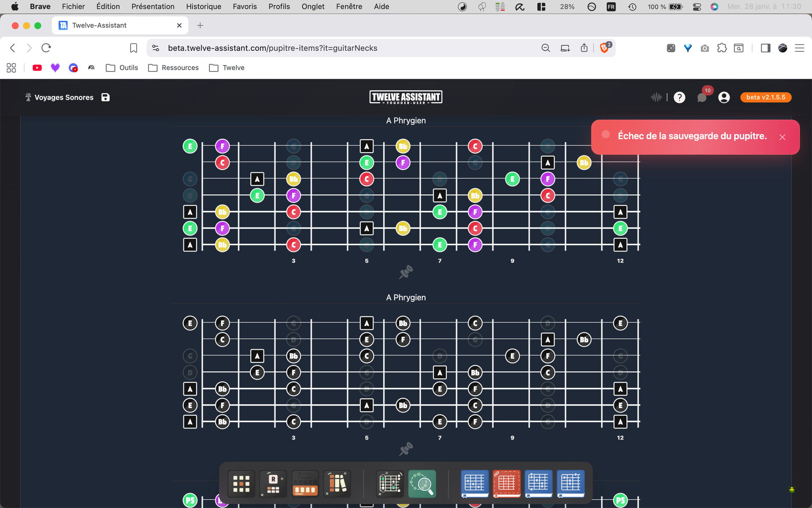Screen dimensions: 812x508
Task: Open the Historique menu
Action: 203,6
